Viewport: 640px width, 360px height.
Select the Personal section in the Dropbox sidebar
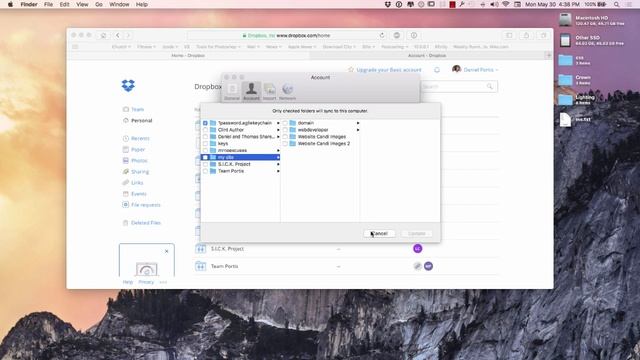[141, 121]
